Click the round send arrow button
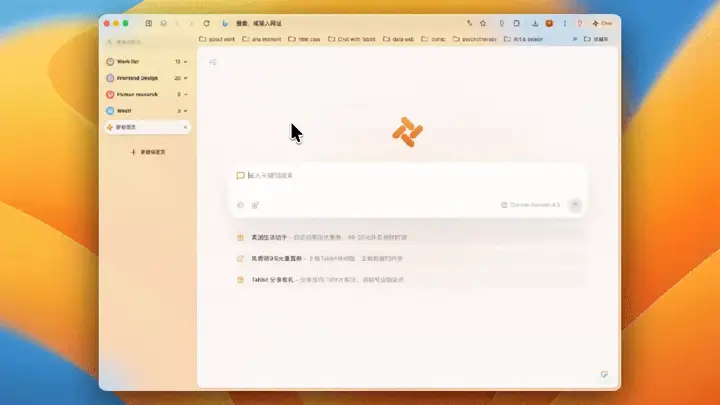The width and height of the screenshot is (720, 405). click(575, 205)
